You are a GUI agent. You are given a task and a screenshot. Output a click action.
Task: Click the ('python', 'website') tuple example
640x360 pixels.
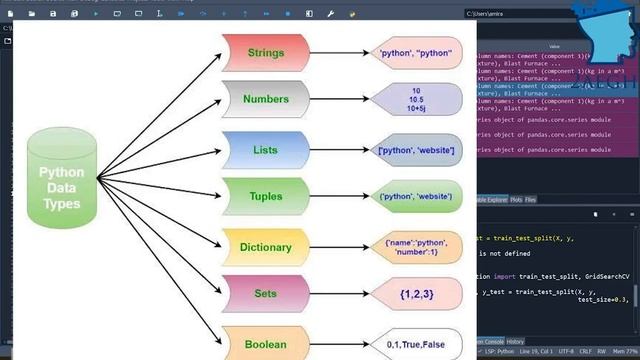[416, 196]
